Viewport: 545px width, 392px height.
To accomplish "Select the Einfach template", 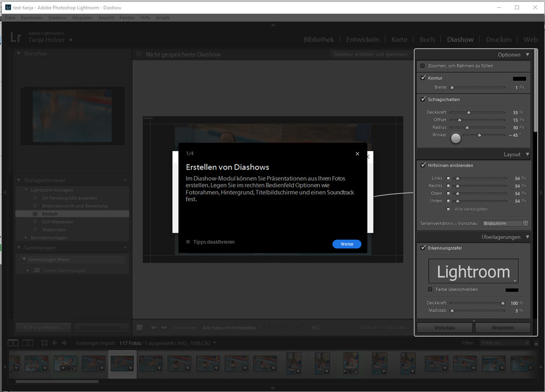I will (x=72, y=214).
